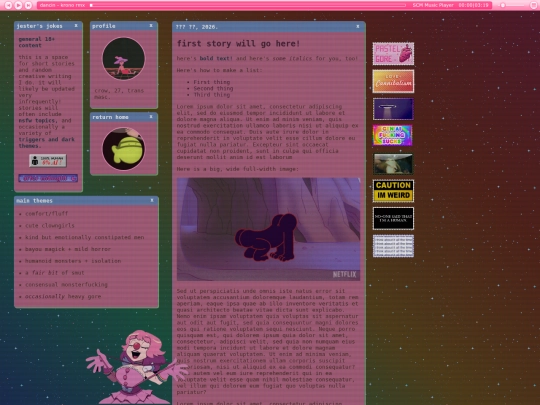Click the 'First thing' list entry
The height and width of the screenshot is (405, 540).
pos(211,82)
